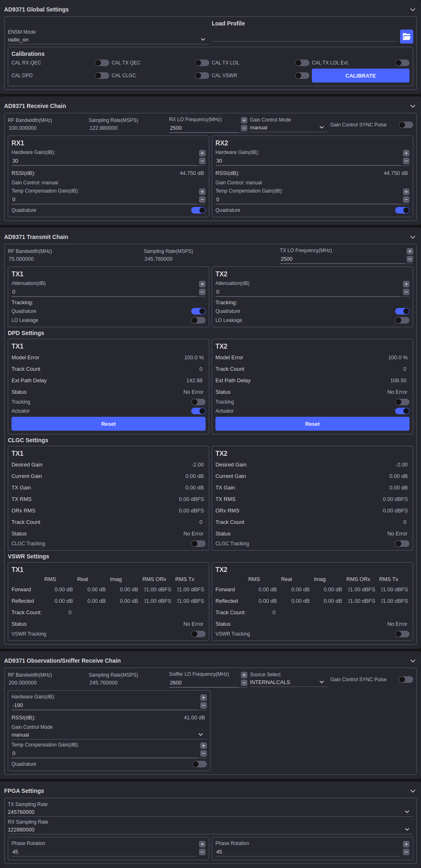
Task: Toggle CAL TX LOL switch
Action: point(302,63)
